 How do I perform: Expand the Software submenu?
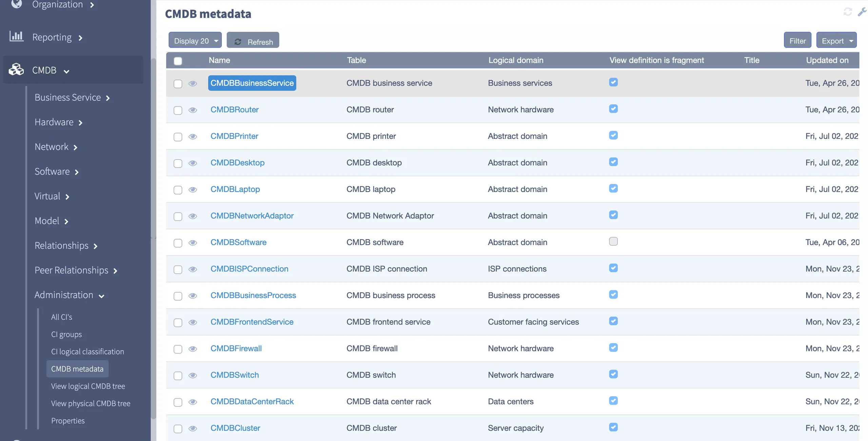(57, 171)
